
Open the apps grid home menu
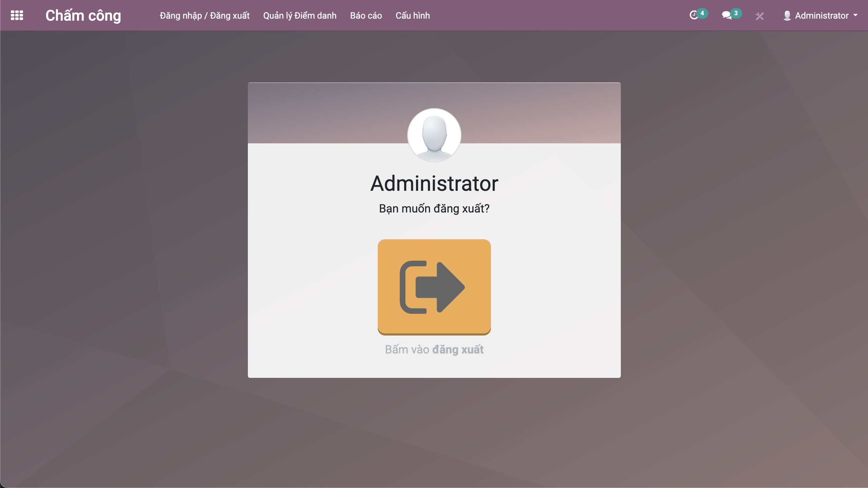(17, 16)
